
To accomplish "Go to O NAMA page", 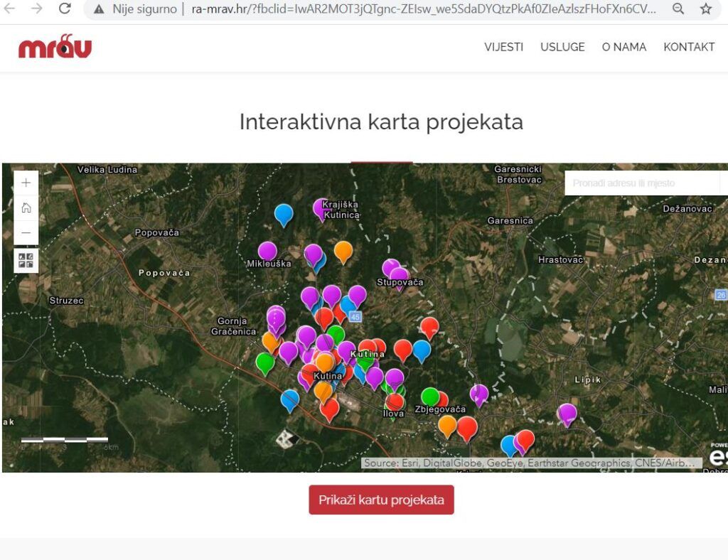I will click(623, 47).
